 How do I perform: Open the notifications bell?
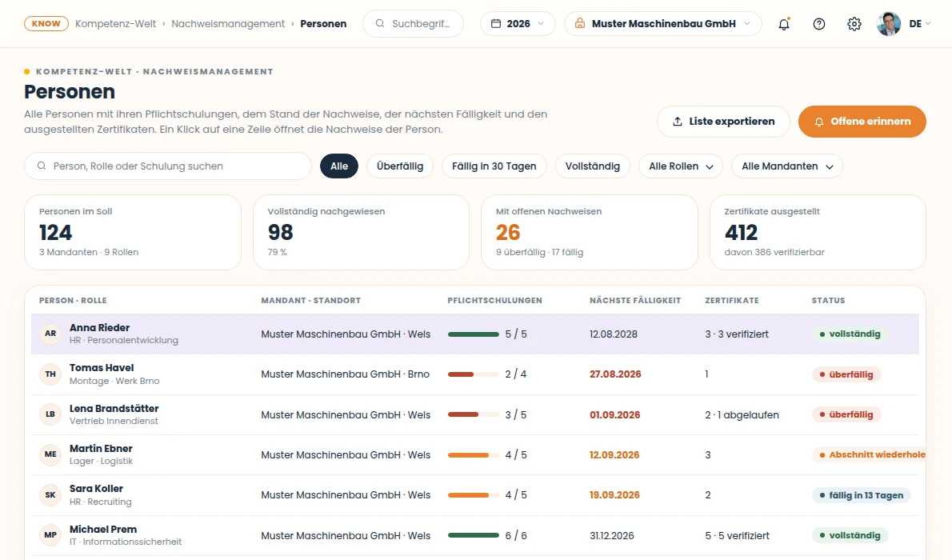coord(784,24)
